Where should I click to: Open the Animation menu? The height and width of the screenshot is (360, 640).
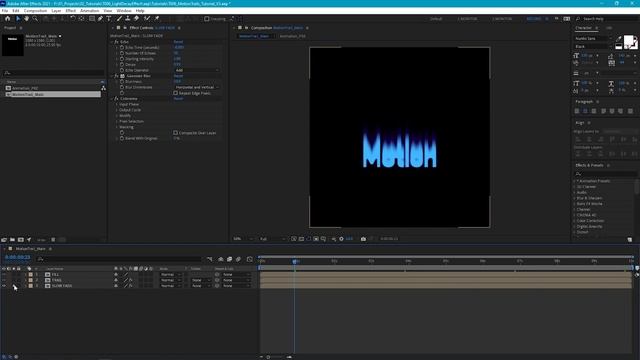tap(89, 11)
